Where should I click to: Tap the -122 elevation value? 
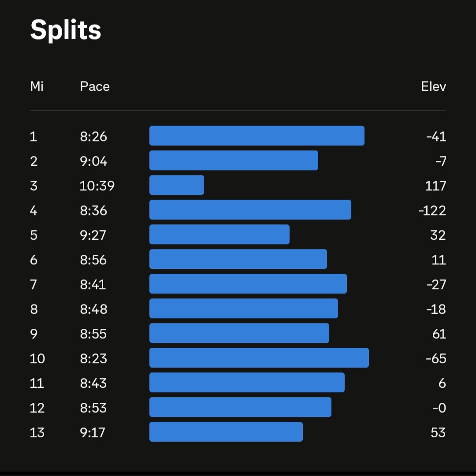(432, 211)
